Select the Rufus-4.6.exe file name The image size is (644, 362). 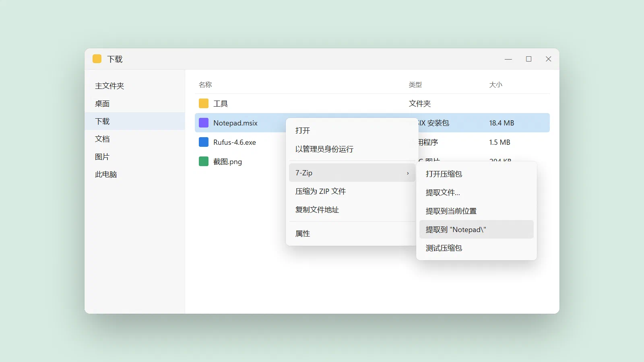(235, 142)
